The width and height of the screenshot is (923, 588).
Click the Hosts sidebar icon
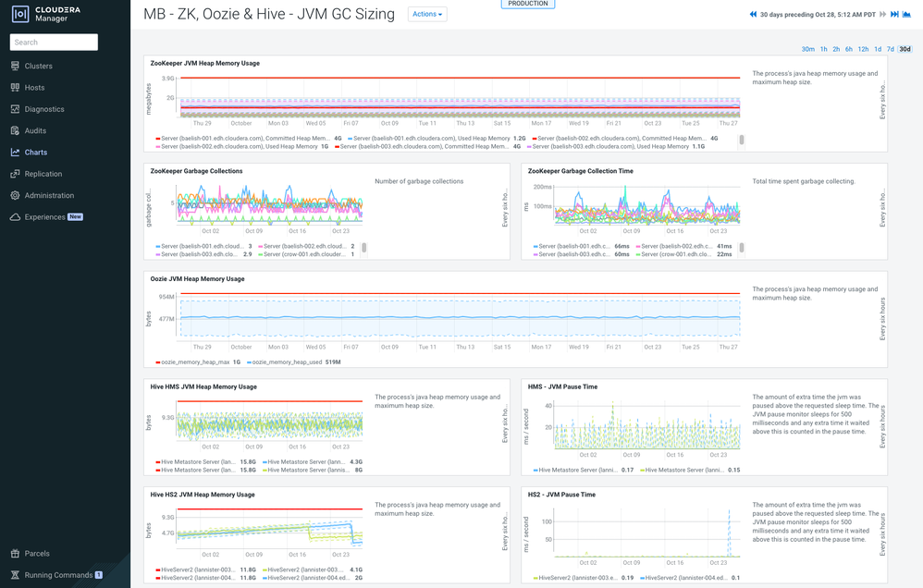(x=16, y=88)
